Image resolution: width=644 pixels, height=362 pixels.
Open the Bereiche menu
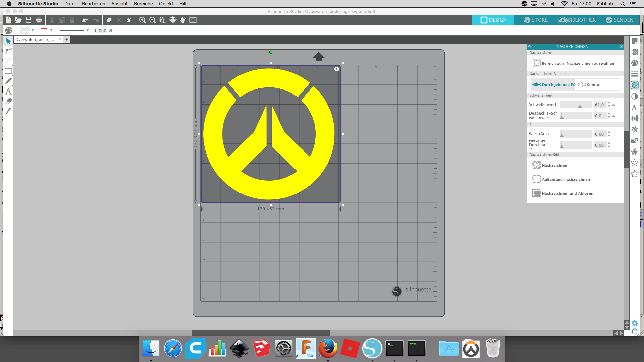(143, 4)
